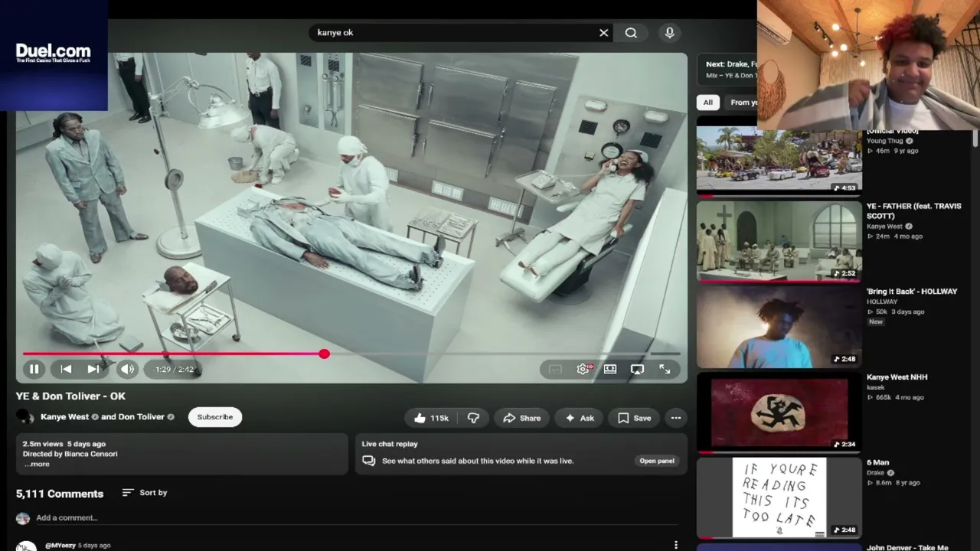Go to the previous video

coord(66,369)
